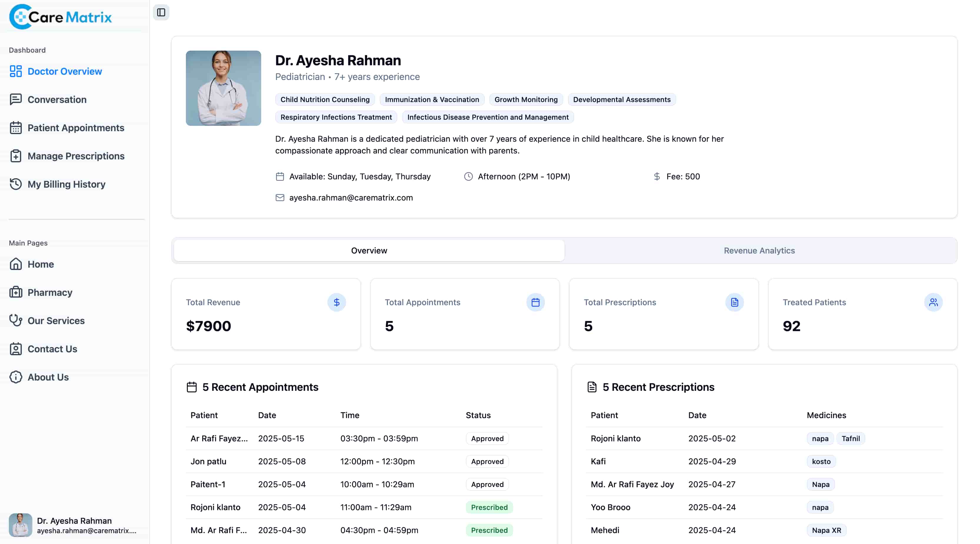This screenshot has width=980, height=544.
Task: Click the 92 treated patients value
Action: [x=792, y=326]
